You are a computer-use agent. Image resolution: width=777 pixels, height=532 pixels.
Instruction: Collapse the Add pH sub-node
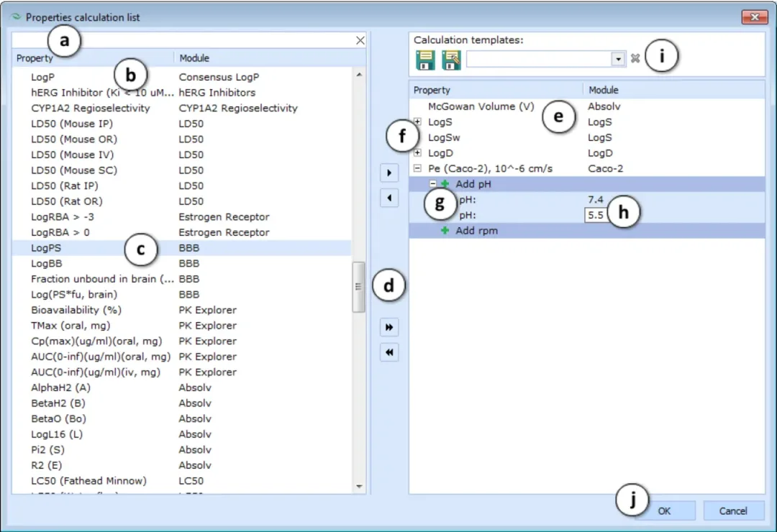432,184
